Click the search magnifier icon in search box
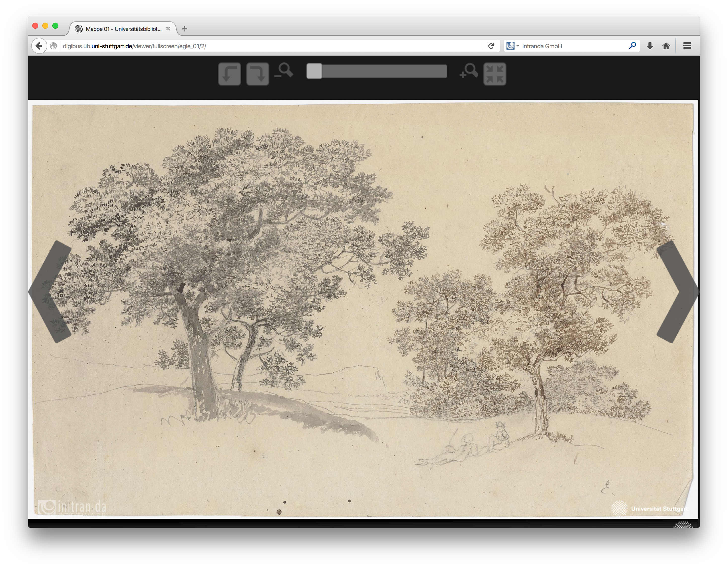 632,46
